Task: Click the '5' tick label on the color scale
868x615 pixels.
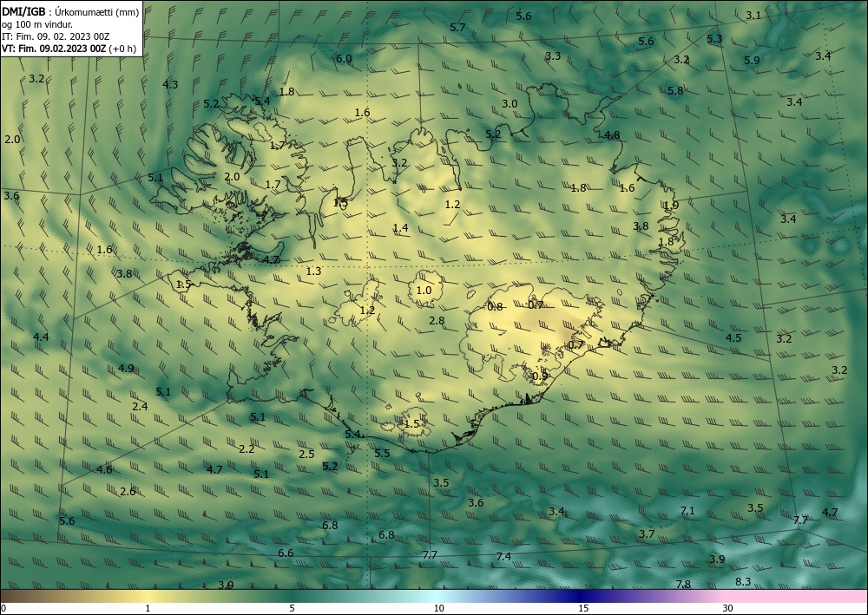Action: [x=292, y=609]
